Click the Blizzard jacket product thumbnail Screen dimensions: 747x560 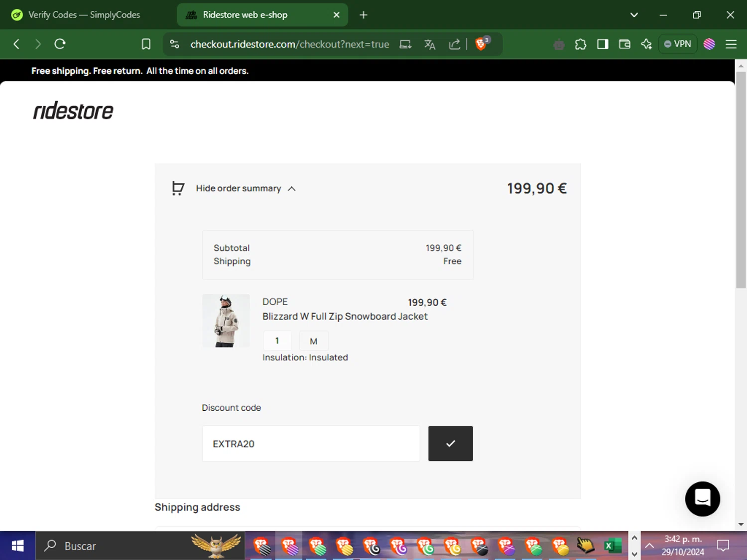226,321
